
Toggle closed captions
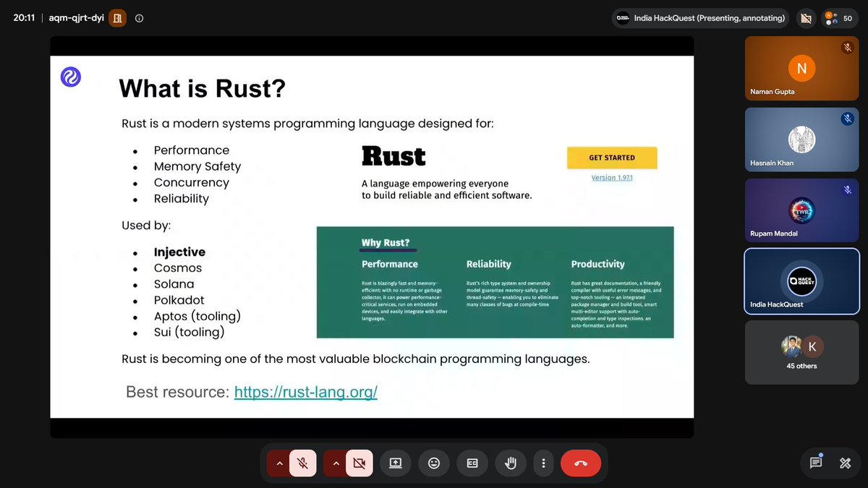coord(472,463)
